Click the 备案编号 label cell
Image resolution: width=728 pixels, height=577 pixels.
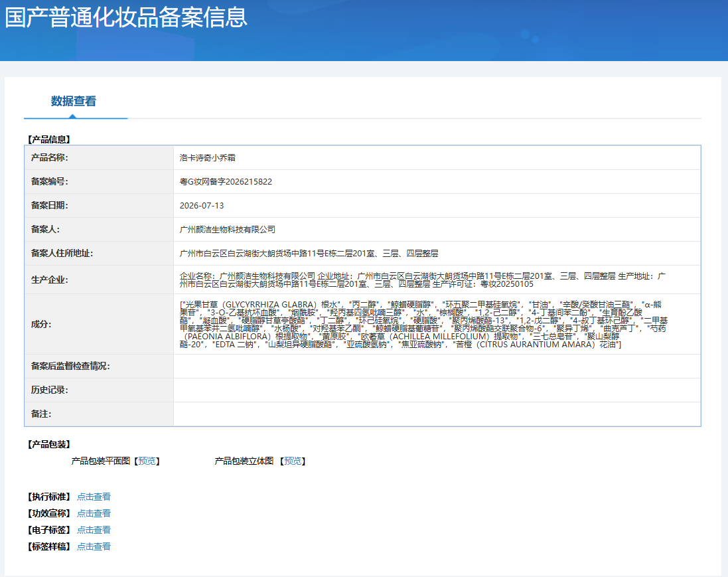(x=99, y=182)
